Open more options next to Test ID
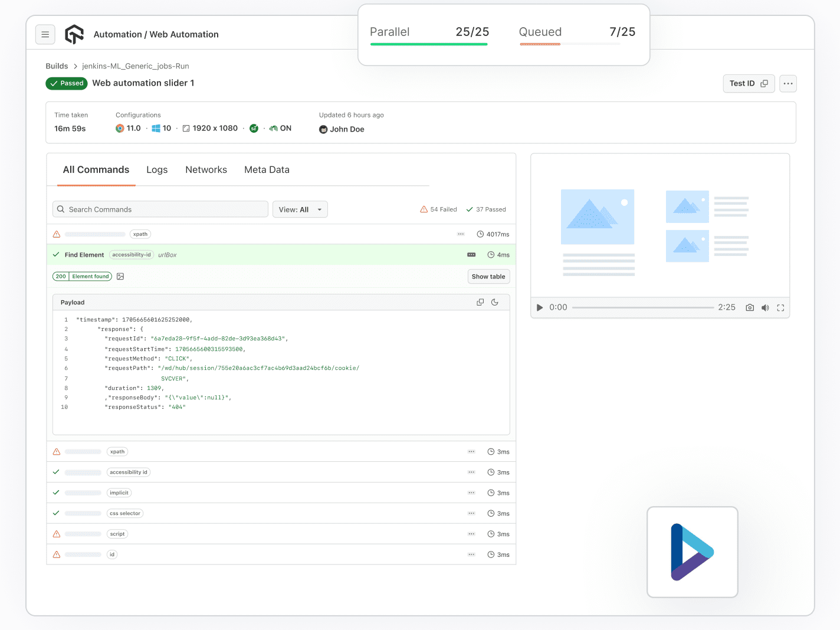The width and height of the screenshot is (840, 630). 788,83
